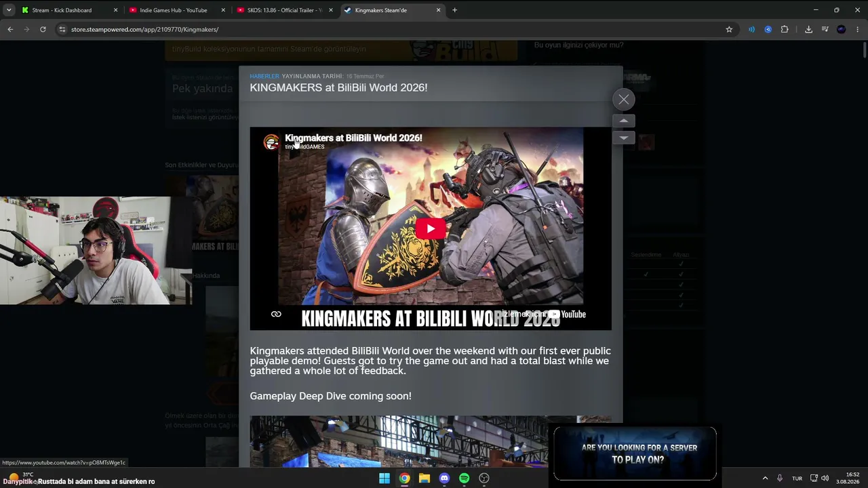Image resolution: width=868 pixels, height=488 pixels.
Task: Open the Chrome profile avatar
Action: coord(842,29)
